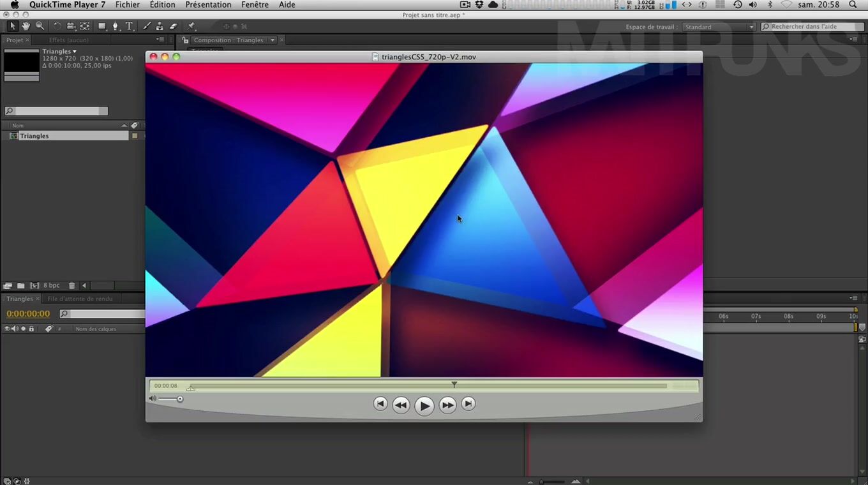
Task: Pick the Eraser tool
Action: point(173,26)
